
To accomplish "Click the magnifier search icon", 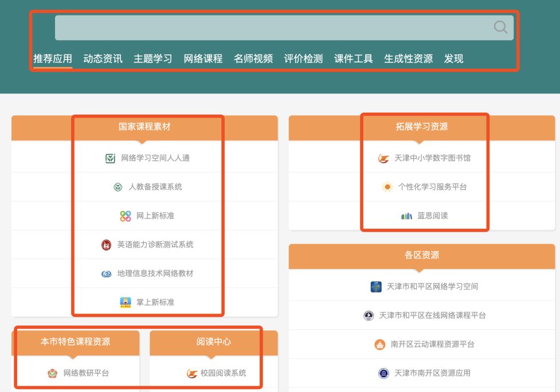I will point(500,27).
